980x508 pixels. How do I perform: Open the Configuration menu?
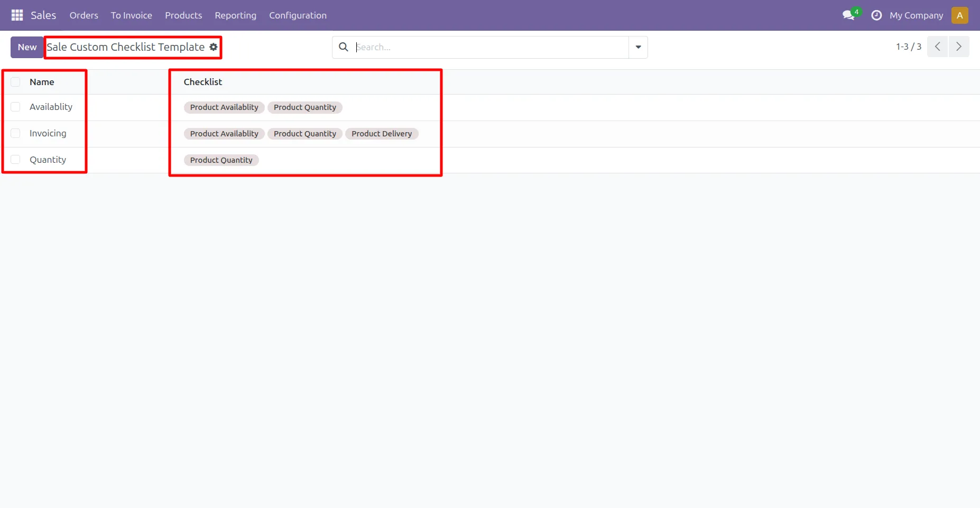[298, 15]
